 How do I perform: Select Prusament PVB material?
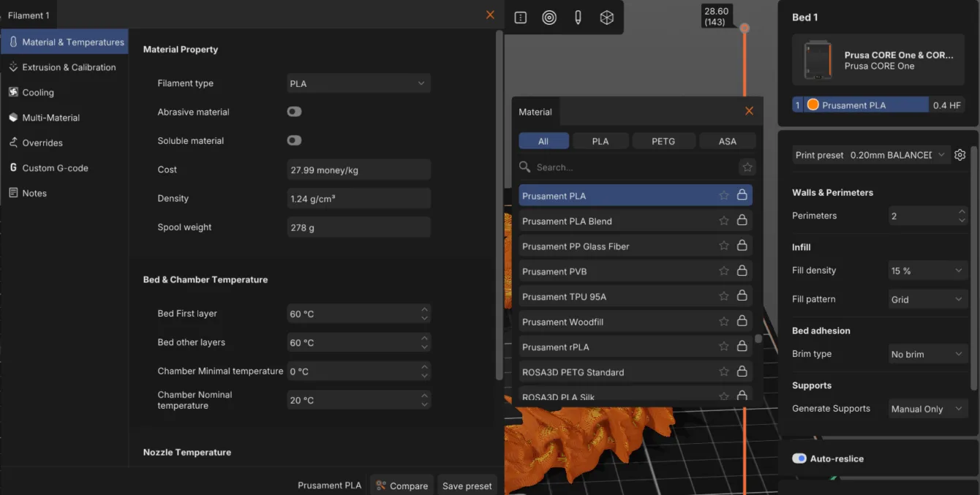pyautogui.click(x=636, y=271)
